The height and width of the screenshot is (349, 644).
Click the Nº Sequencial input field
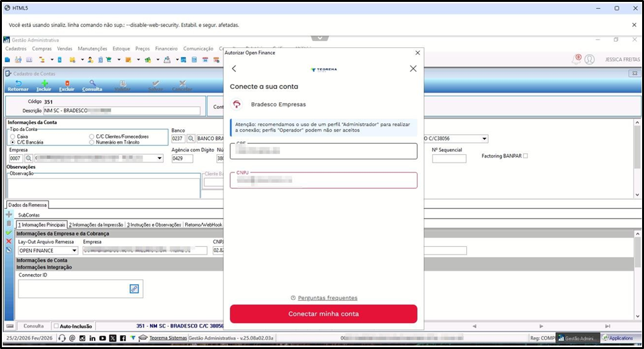tap(449, 158)
